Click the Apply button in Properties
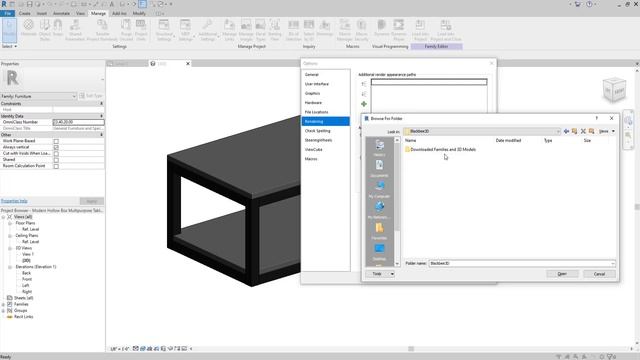 coord(91,201)
